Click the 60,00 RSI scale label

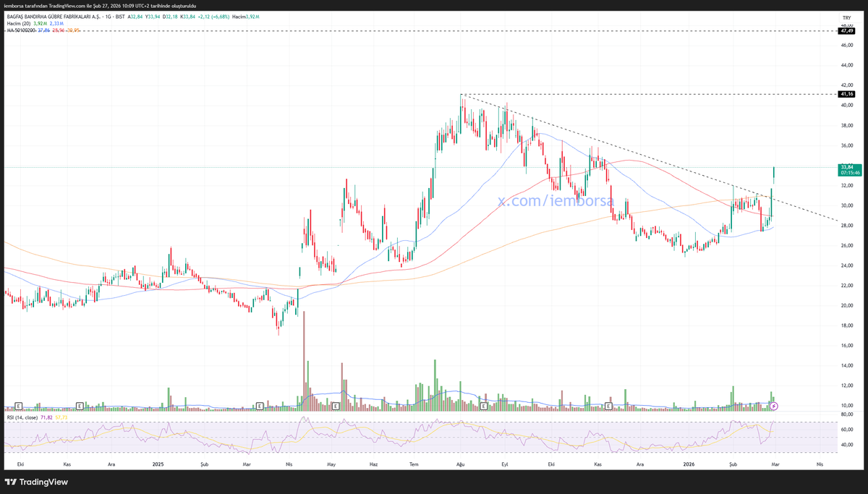click(847, 430)
